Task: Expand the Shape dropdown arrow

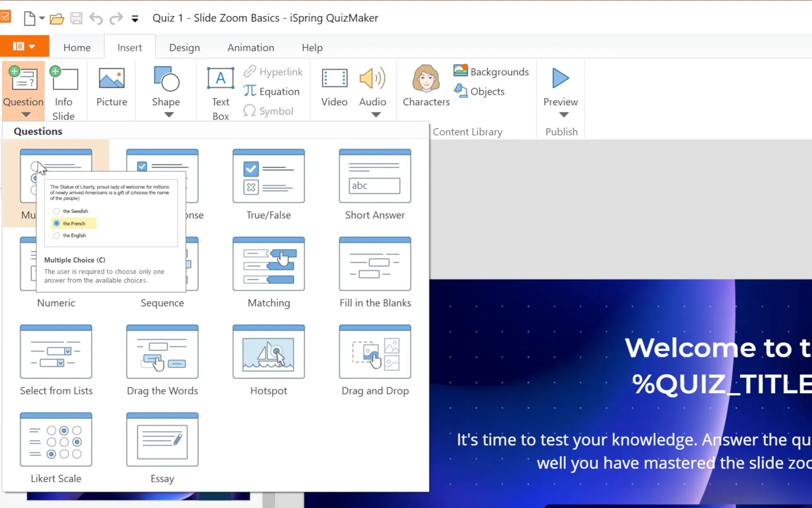Action: click(x=169, y=114)
